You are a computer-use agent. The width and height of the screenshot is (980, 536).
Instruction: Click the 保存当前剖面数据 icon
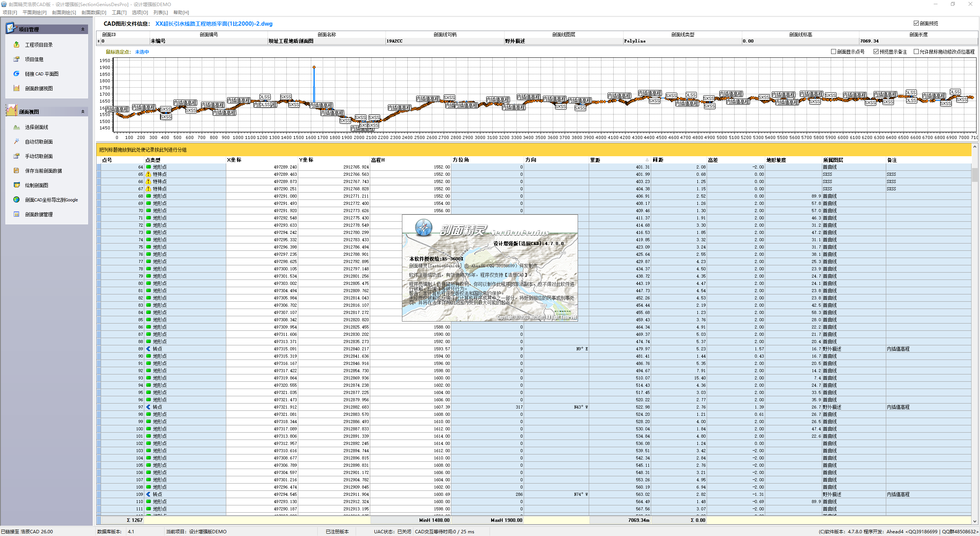coord(16,170)
